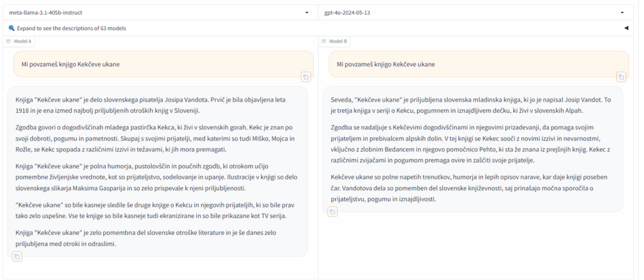The height and width of the screenshot is (280, 644).
Task: Click the collapse triangle at right of descriptions bar
Action: coord(626,28)
